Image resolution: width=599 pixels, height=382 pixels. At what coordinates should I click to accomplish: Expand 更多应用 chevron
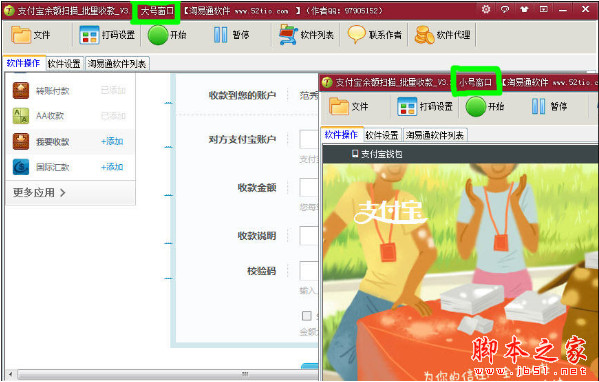point(63,193)
